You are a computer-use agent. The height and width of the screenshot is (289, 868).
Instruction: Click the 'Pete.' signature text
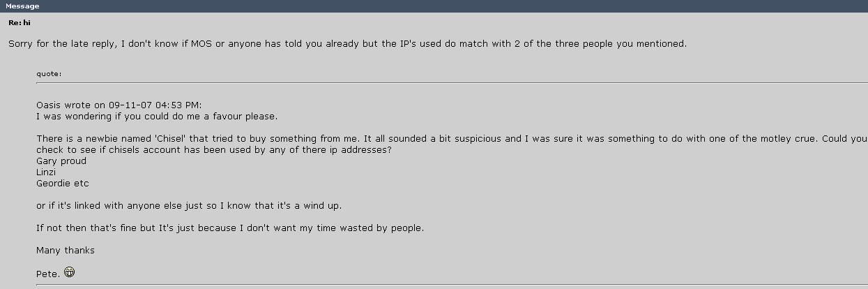click(x=48, y=273)
